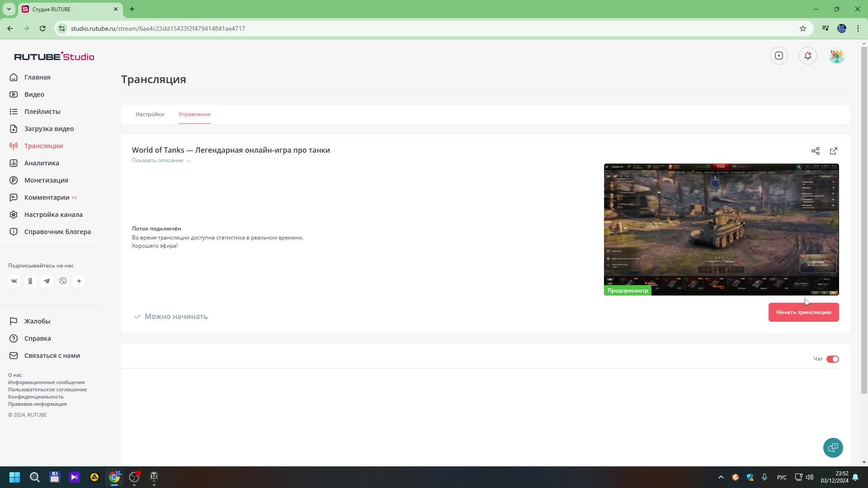Toggle the Чат switch off
The image size is (868, 488).
[833, 359]
